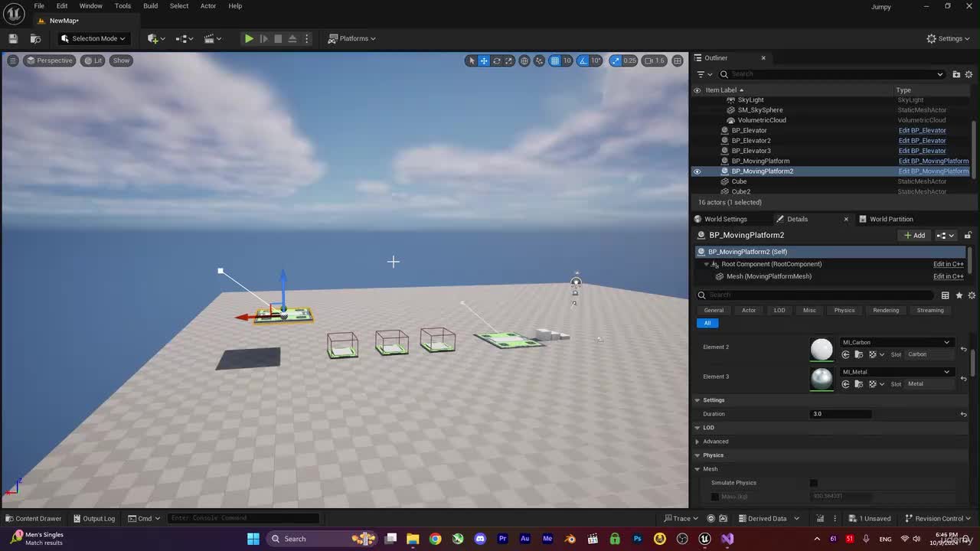Toggle grid snapping in viewport toolbar
The image size is (980, 551).
tap(555, 60)
